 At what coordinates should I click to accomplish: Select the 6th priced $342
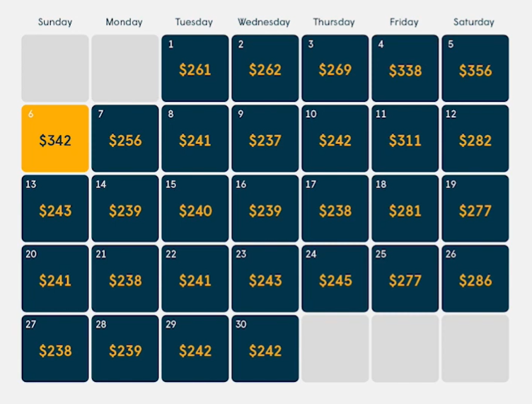pos(55,139)
